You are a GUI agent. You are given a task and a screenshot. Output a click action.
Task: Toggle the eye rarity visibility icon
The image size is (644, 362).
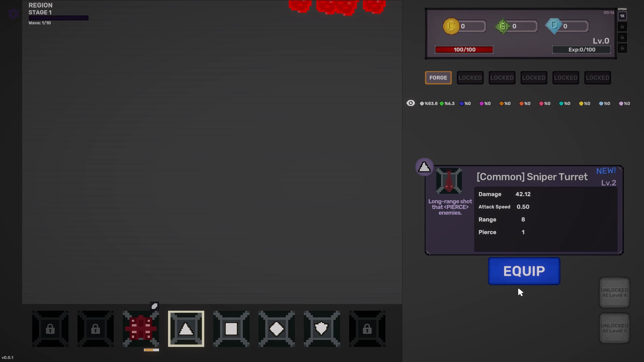point(411,103)
